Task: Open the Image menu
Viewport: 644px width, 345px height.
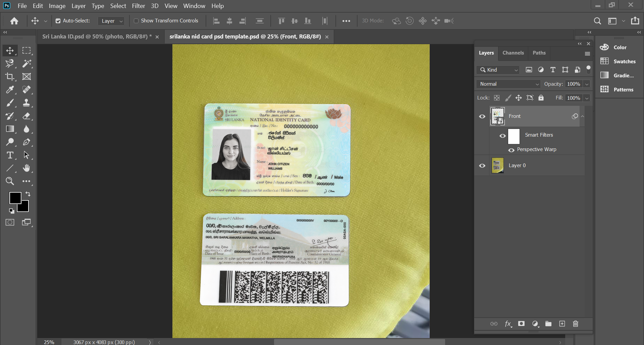Action: point(57,6)
